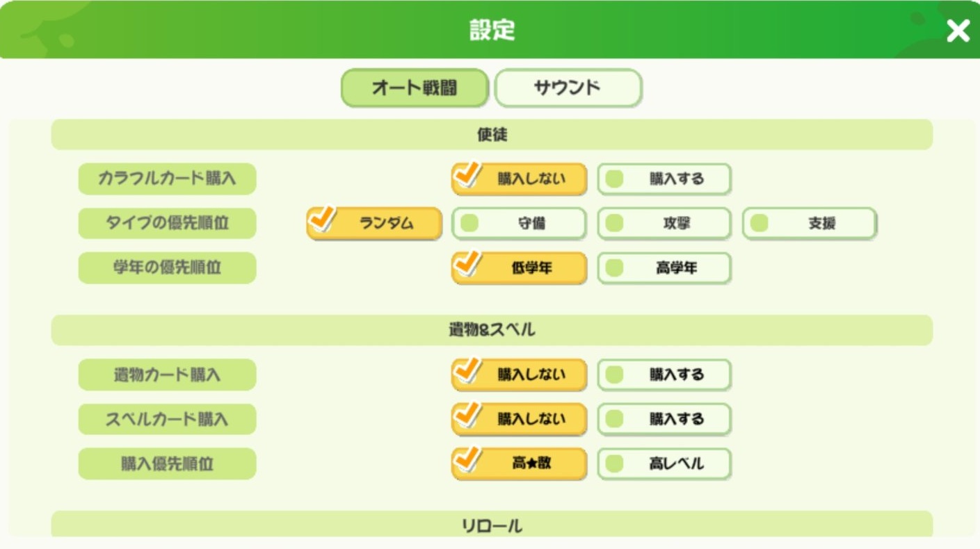Screen dimensions: 980x549
Task: Click the 使徒 section header
Action: pos(492,135)
